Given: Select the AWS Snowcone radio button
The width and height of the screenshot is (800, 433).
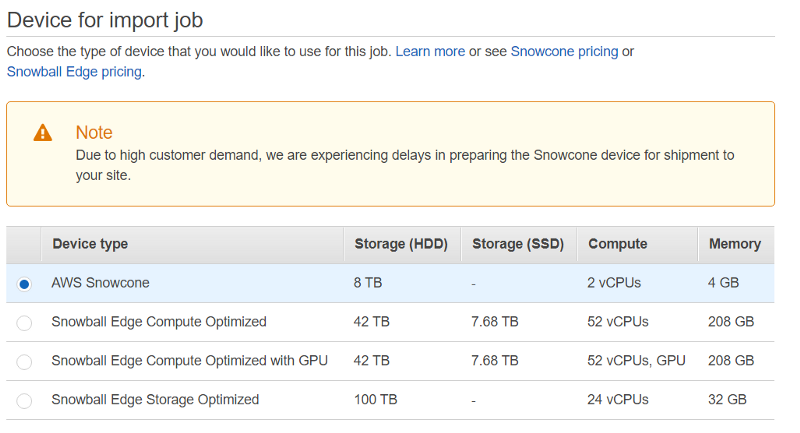Looking at the screenshot, I should (x=24, y=284).
